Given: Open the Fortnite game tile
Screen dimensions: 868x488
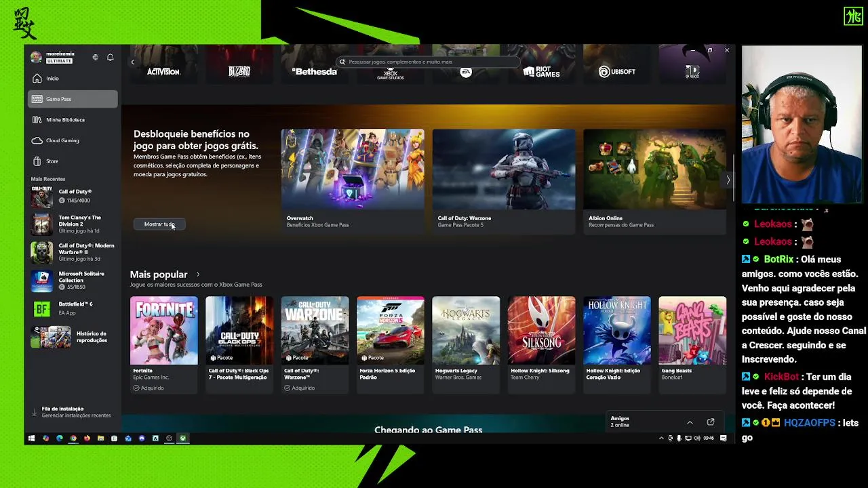Looking at the screenshot, I should pyautogui.click(x=164, y=344).
